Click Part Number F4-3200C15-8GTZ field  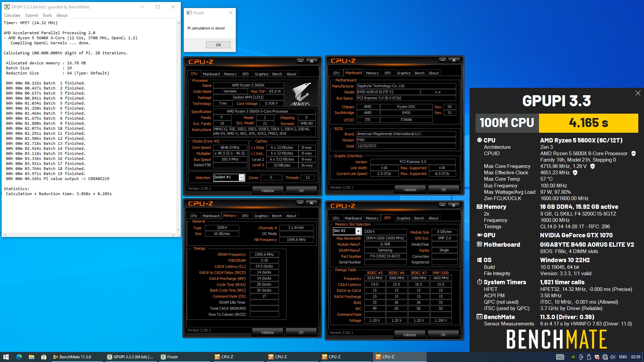click(385, 256)
